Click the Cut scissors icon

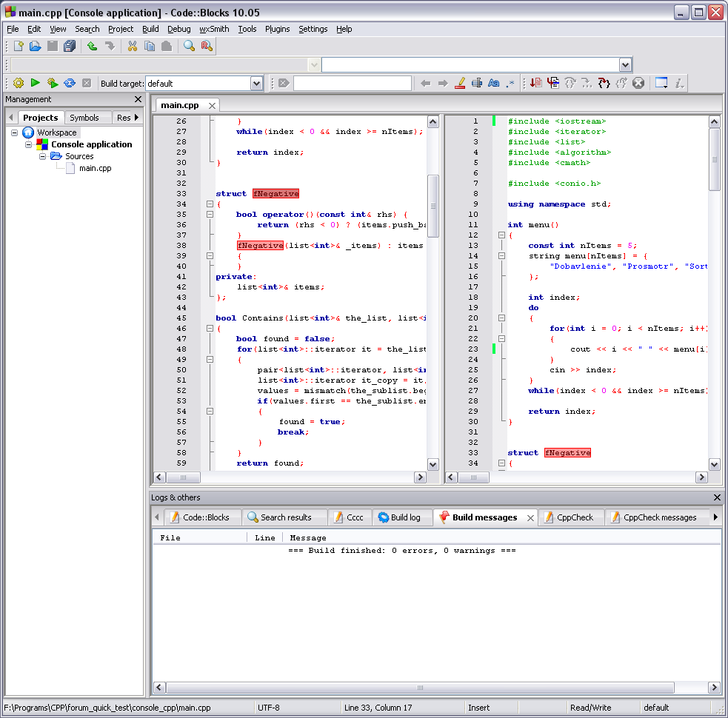point(133,46)
